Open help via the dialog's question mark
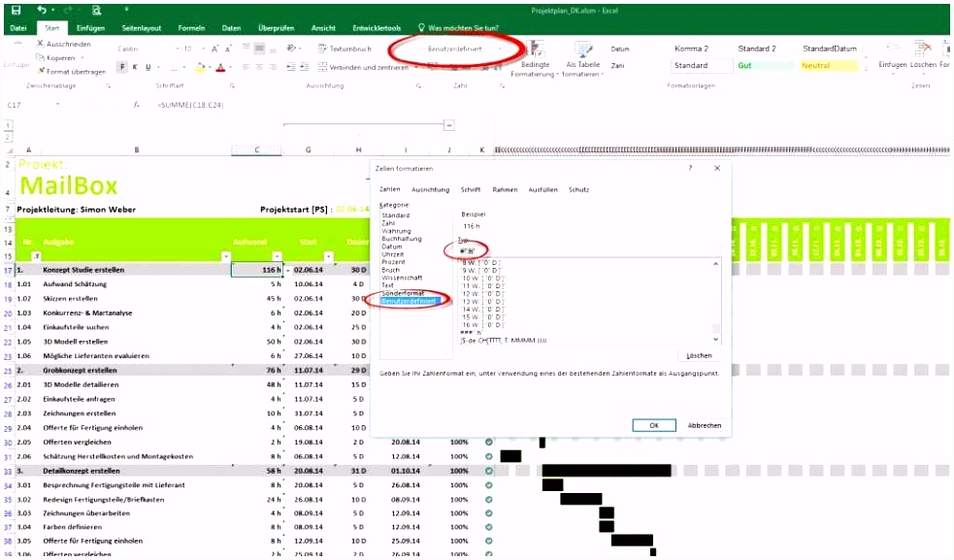 click(x=690, y=168)
